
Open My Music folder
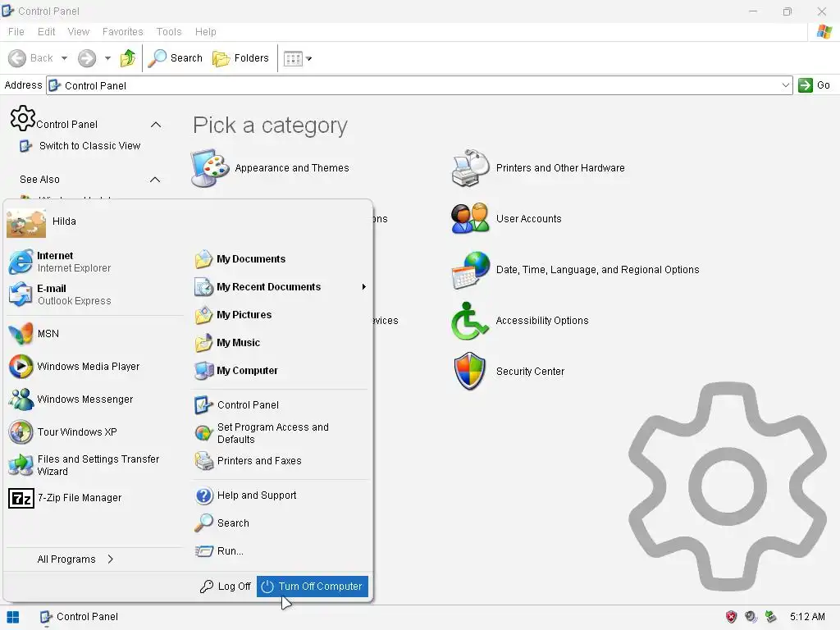point(227,342)
